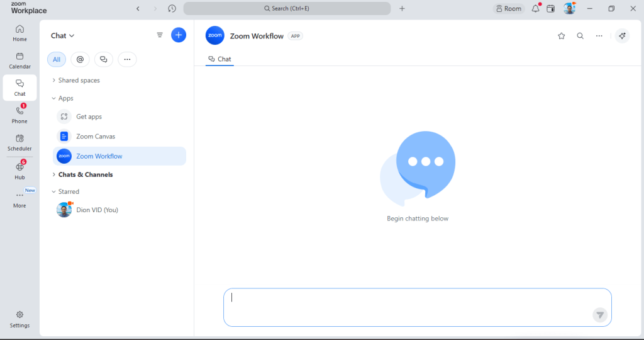Click the message input box
Screen dimensions: 644x340
pyautogui.click(x=418, y=307)
